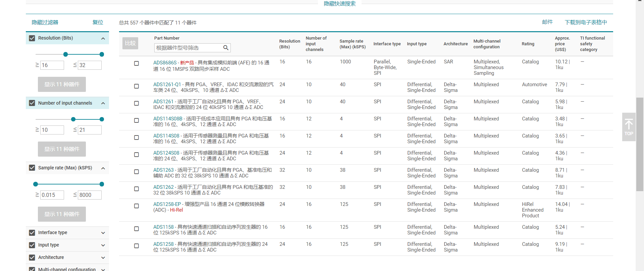Click the Input type column header
This screenshot has height=271, width=644.
[417, 44]
